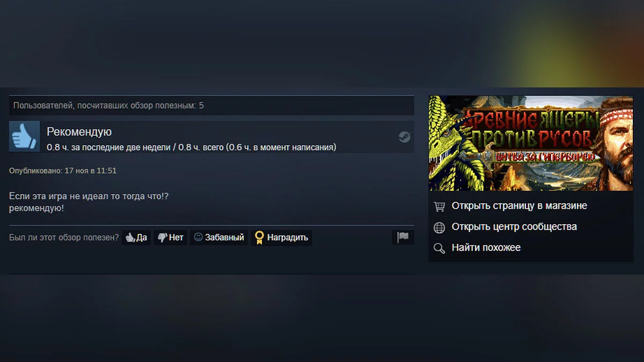644x362 pixels.
Task: Click the review text about ideal game
Action: pyautogui.click(x=89, y=202)
